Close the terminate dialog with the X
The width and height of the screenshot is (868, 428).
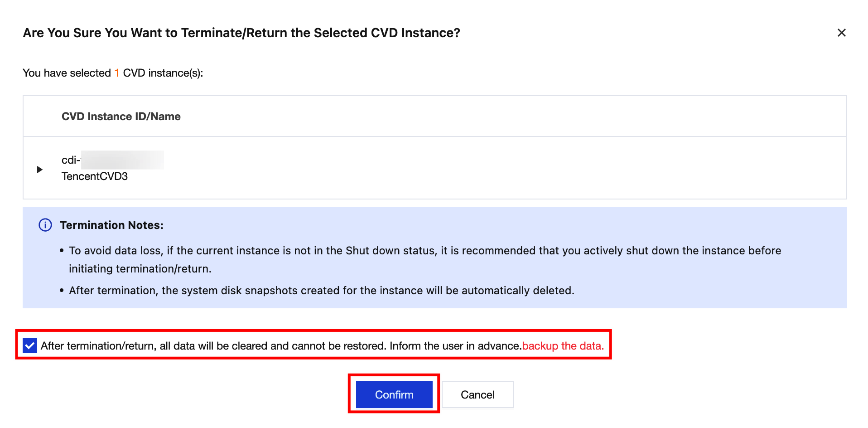click(841, 33)
